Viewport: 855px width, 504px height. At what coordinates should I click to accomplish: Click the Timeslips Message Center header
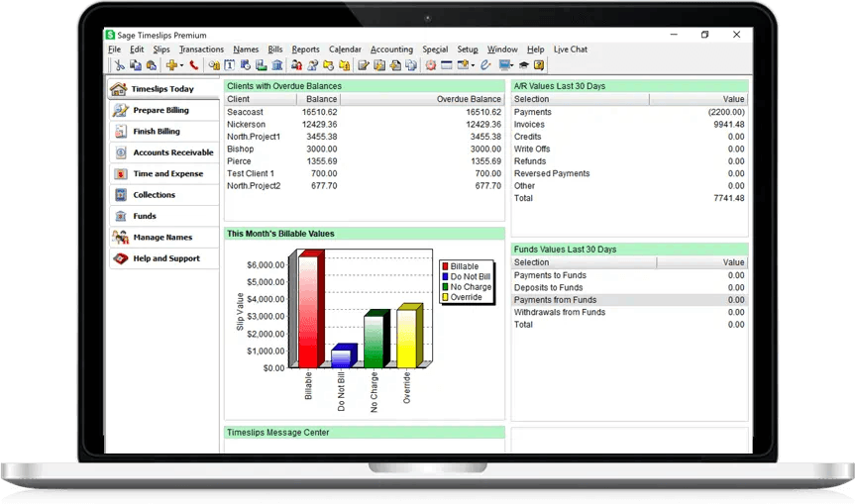coord(365,433)
